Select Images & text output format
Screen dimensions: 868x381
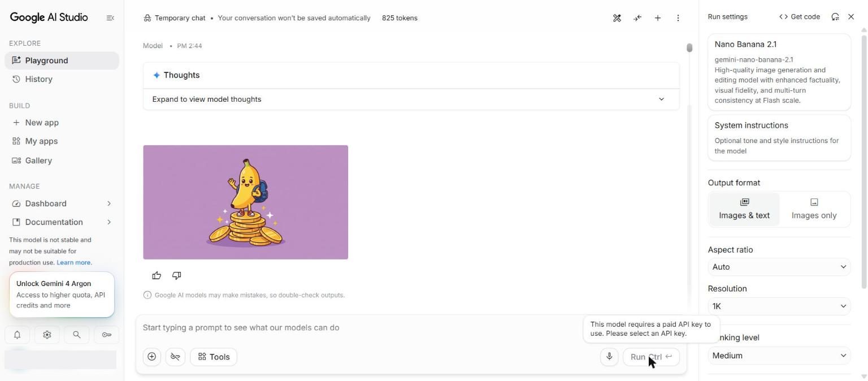tap(744, 209)
